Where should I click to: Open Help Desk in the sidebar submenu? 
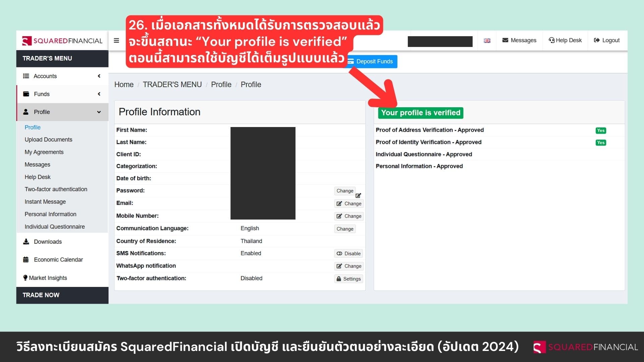pos(38,177)
